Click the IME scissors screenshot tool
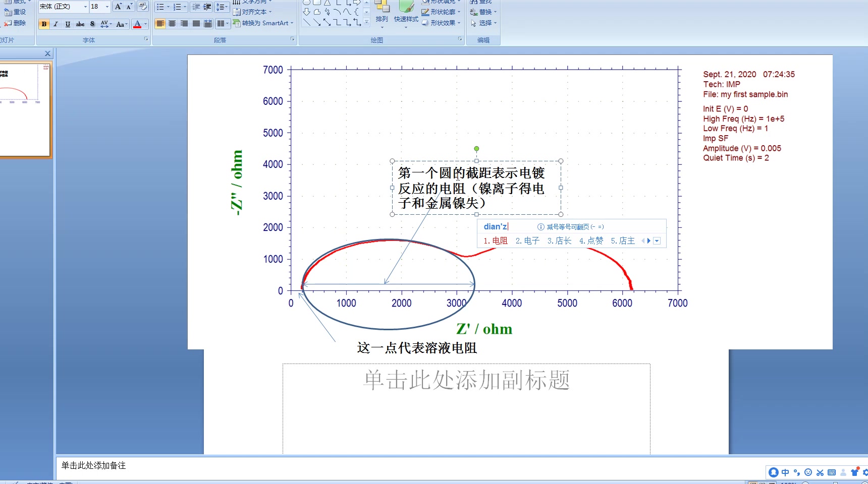 click(820, 472)
